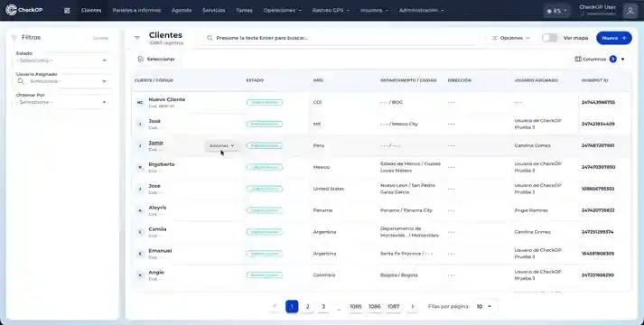Open the Tareas nav item
This screenshot has height=325, width=644.
point(244,10)
